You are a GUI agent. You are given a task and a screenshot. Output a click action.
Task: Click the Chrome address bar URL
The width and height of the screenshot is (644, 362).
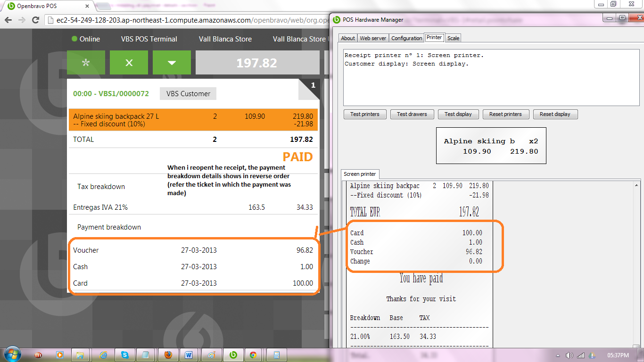coord(192,20)
